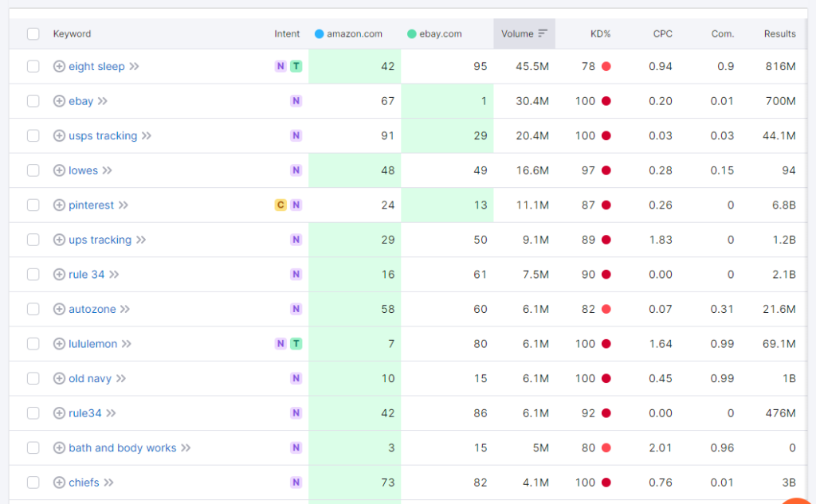Click N intent badge in chiefs row
Image resolution: width=816 pixels, height=504 pixels.
(296, 483)
